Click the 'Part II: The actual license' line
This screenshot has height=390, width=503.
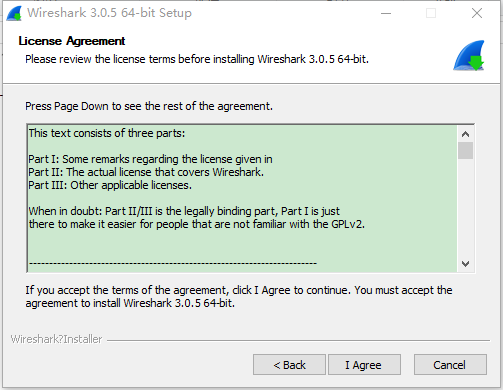coord(146,172)
